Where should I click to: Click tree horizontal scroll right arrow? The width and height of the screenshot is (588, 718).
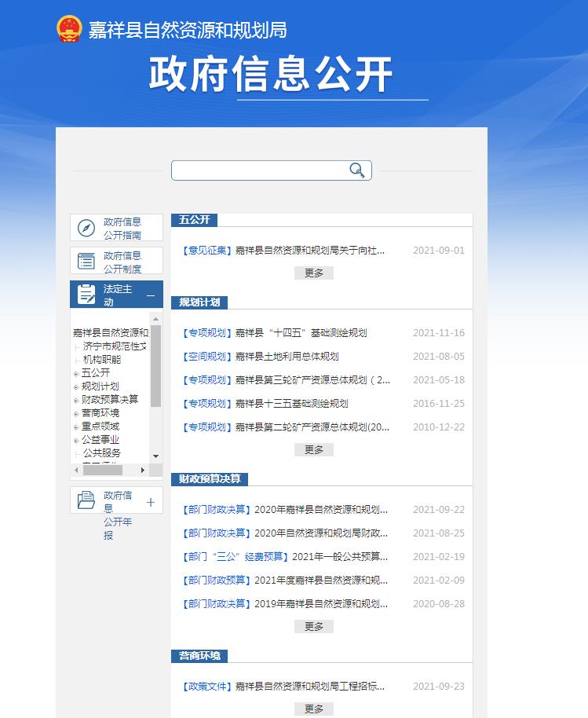point(143,471)
